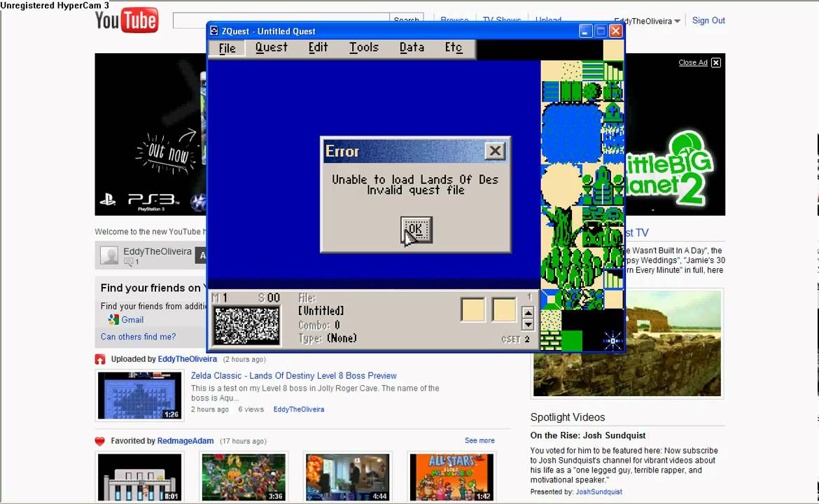Click the combo list up arrow
This screenshot has height=504, width=819.
(528, 313)
